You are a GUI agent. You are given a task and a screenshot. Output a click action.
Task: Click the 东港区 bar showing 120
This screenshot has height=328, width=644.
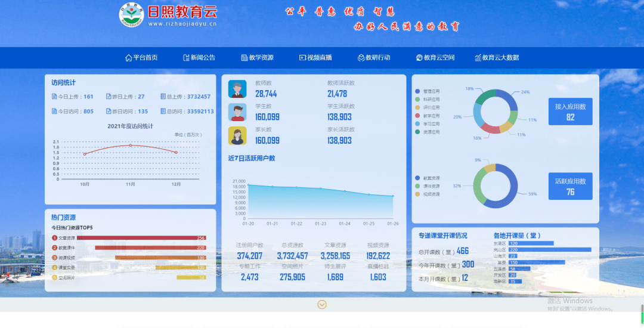531,243
